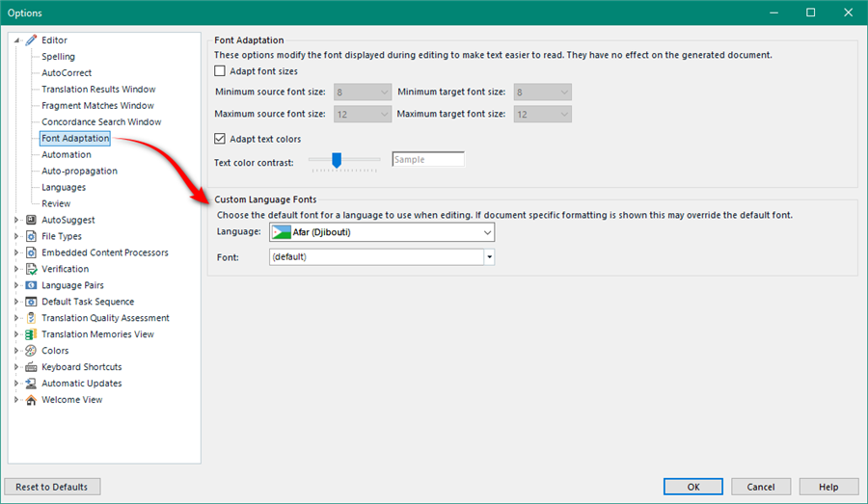Expand the Embedded Content Processors node
The height and width of the screenshot is (504, 868).
(16, 252)
